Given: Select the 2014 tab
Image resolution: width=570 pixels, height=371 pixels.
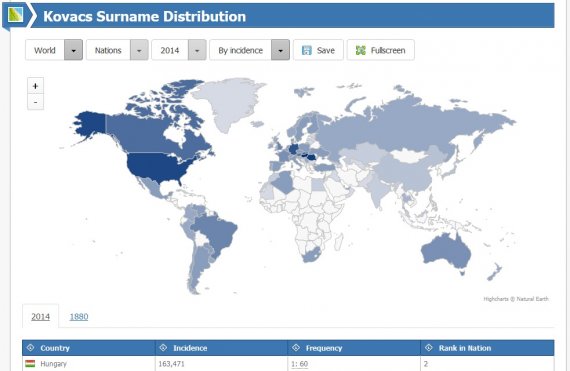Looking at the screenshot, I should 40,316.
